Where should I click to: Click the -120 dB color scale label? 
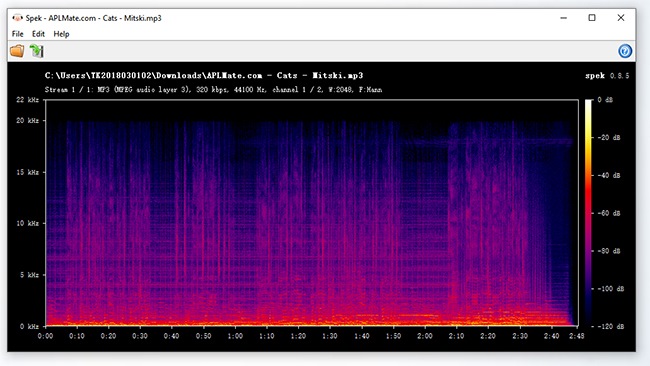pyautogui.click(x=610, y=326)
